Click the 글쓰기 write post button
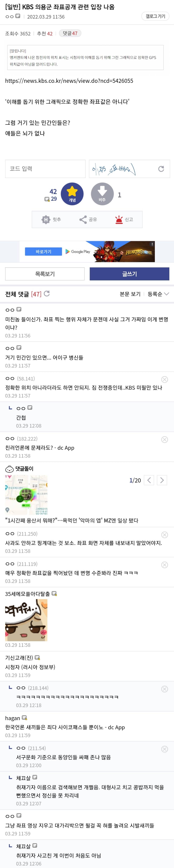174x868 pixels. 129,274
